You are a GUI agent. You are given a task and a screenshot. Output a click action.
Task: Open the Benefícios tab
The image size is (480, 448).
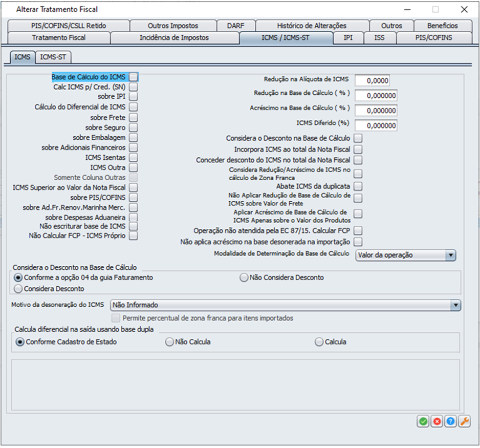tap(443, 26)
